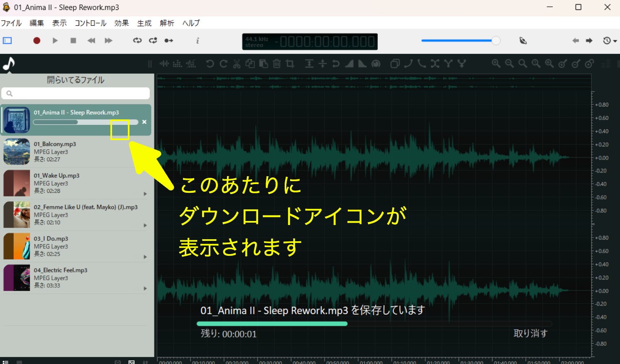Select 02_Femme Like U (feat. Mayko) file
Image resolution: width=620 pixels, height=364 pixels.
pyautogui.click(x=76, y=214)
